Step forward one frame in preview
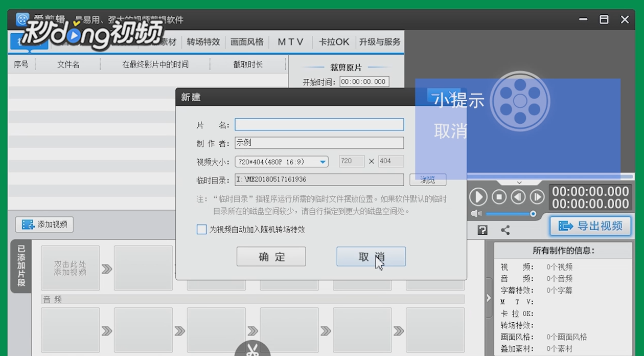Viewport: 644px width, 356px height. [537, 197]
